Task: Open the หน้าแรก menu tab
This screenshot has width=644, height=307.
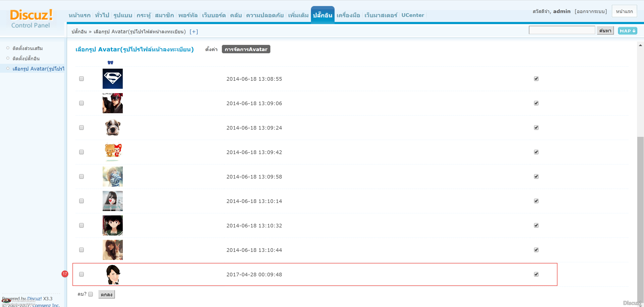Action: click(79, 15)
